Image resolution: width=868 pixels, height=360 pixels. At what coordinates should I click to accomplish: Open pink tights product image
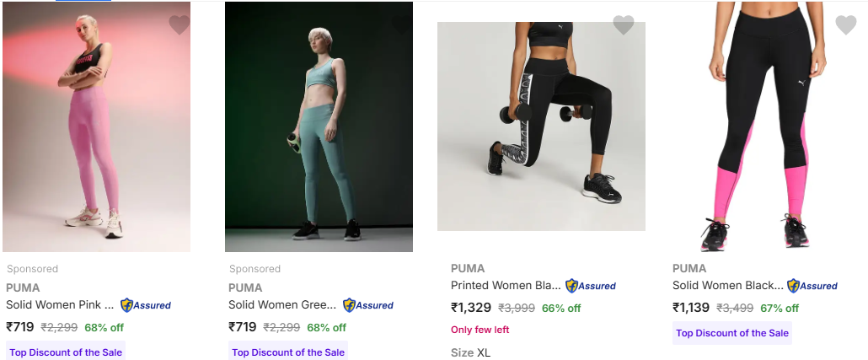click(96, 126)
